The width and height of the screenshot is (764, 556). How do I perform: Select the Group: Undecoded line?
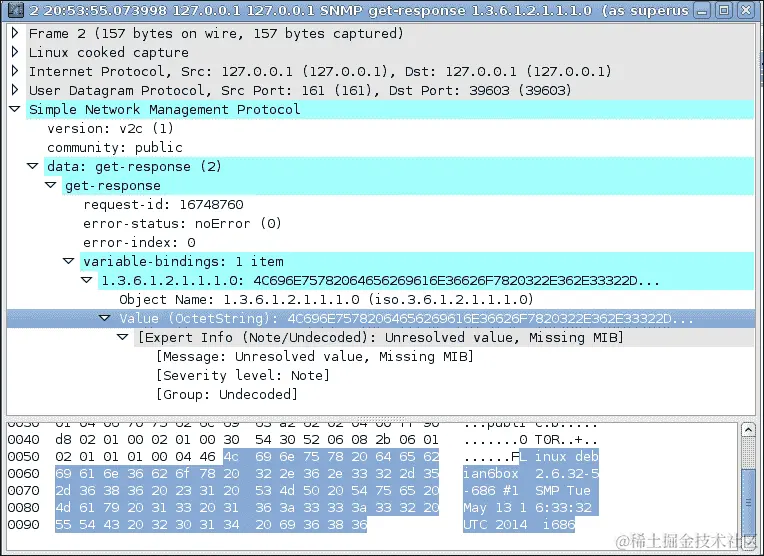click(x=226, y=394)
